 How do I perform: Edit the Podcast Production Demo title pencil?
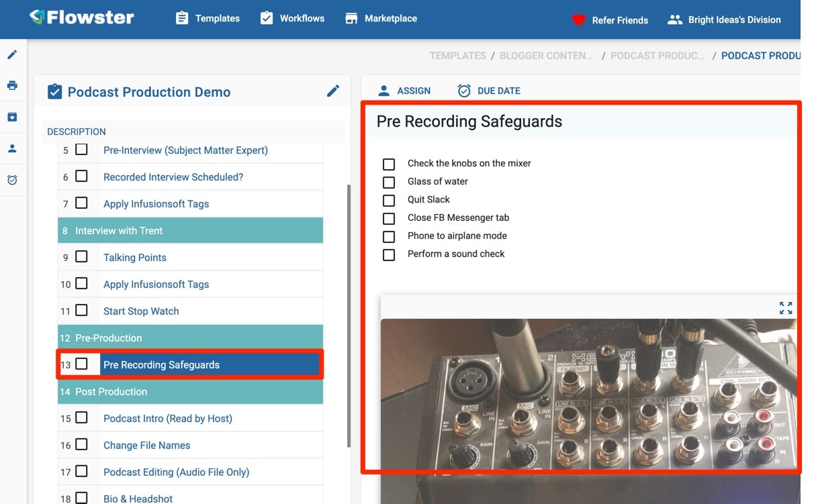(x=333, y=91)
